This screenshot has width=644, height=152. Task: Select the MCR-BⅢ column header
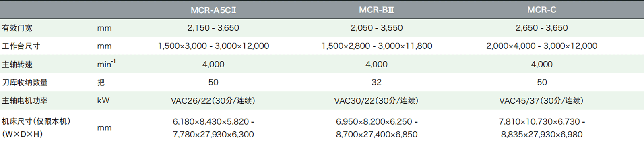[376, 10]
